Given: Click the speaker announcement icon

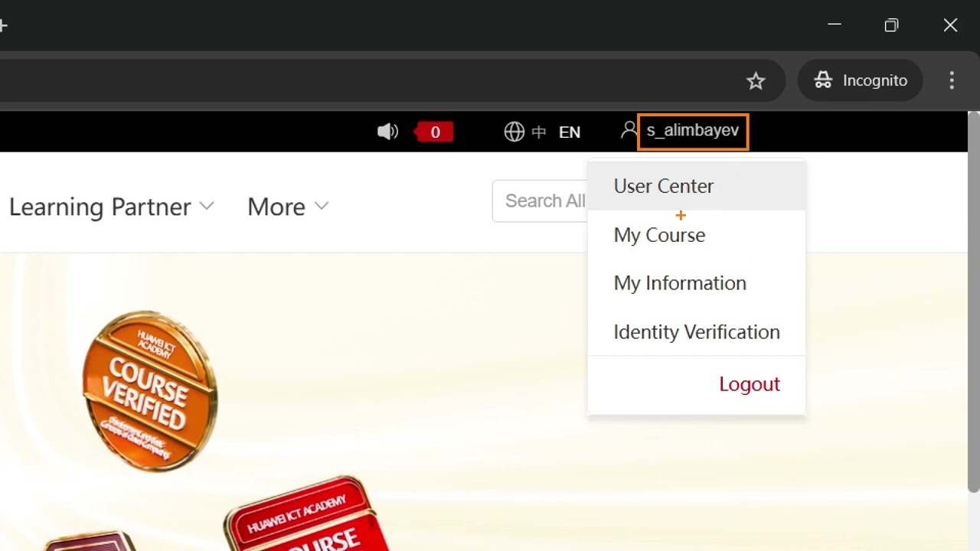Looking at the screenshot, I should 387,132.
